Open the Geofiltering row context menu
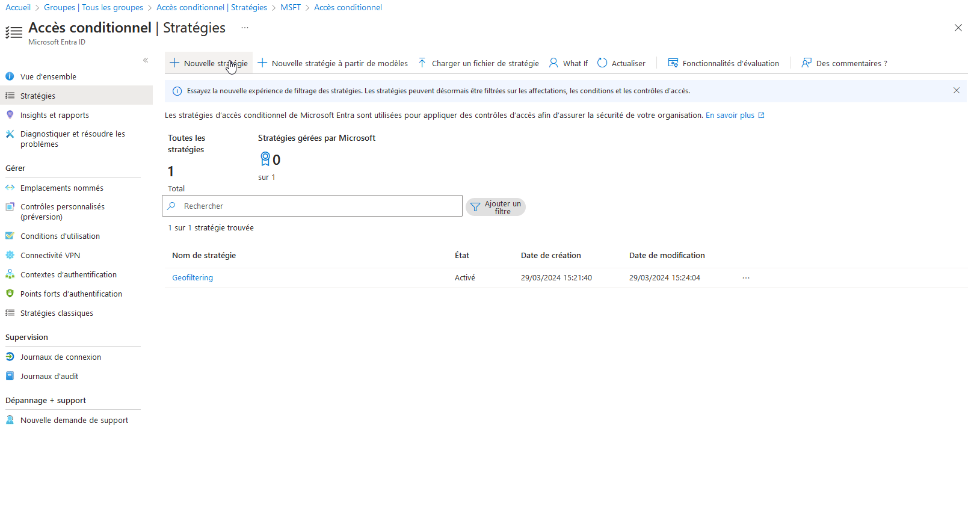The image size is (980, 524). [746, 278]
